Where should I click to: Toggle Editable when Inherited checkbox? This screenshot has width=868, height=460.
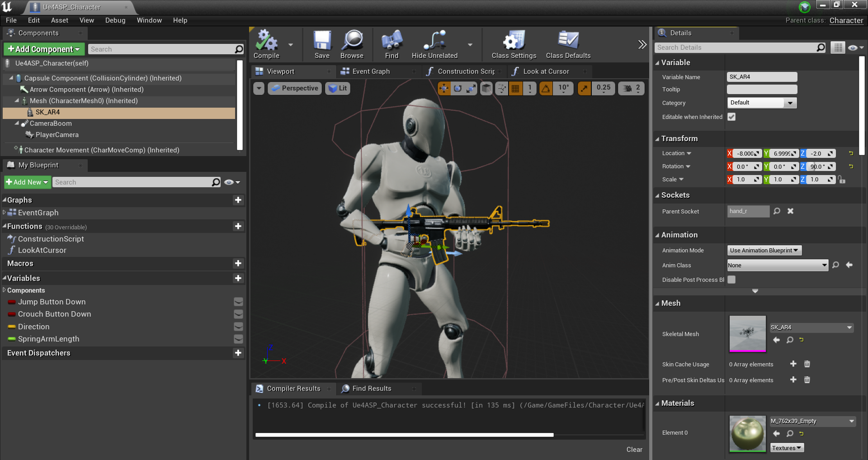pyautogui.click(x=731, y=117)
